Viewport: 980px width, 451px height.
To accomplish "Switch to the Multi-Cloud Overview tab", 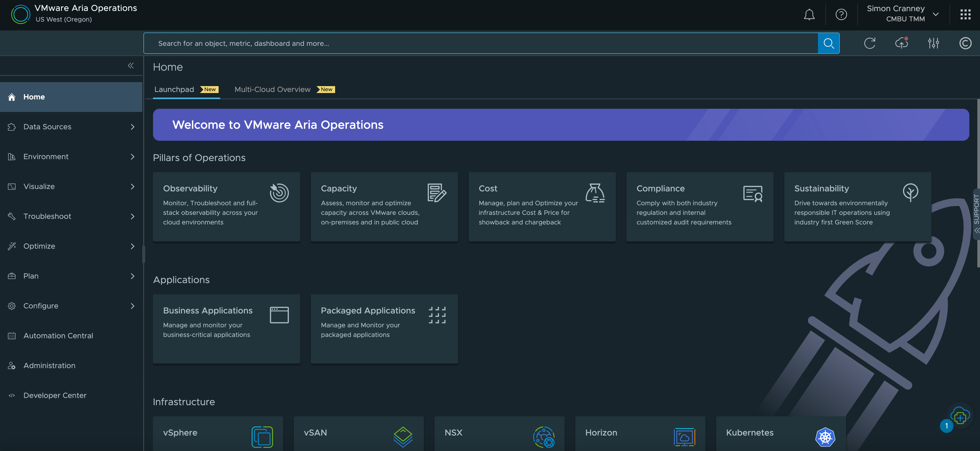I will point(284,89).
